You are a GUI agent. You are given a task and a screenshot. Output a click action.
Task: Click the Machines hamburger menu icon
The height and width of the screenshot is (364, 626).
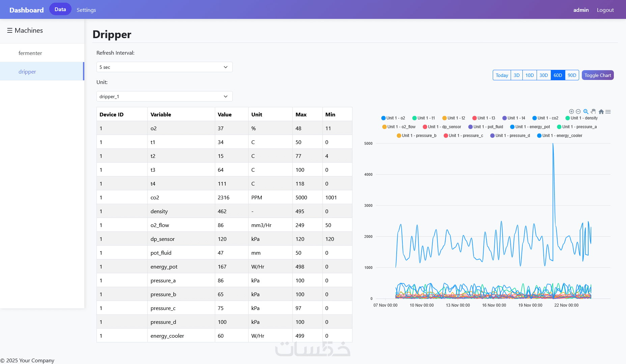tap(10, 30)
